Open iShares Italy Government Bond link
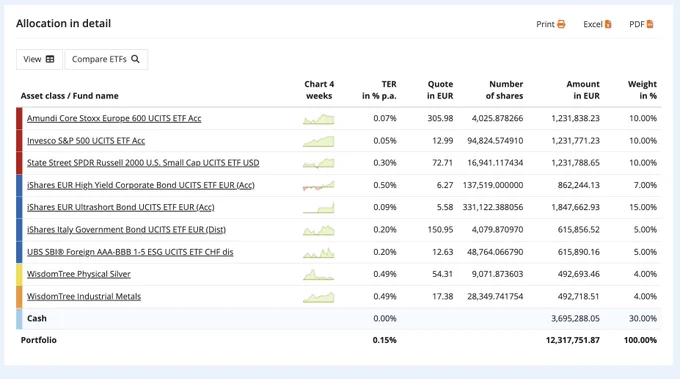The height and width of the screenshot is (379, 680). click(x=126, y=230)
